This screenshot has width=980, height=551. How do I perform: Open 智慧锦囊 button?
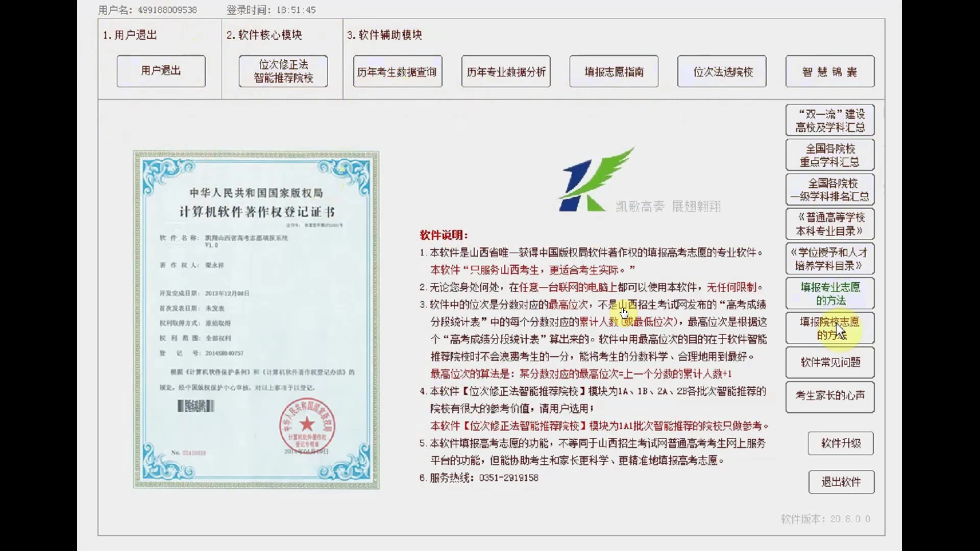(x=830, y=71)
